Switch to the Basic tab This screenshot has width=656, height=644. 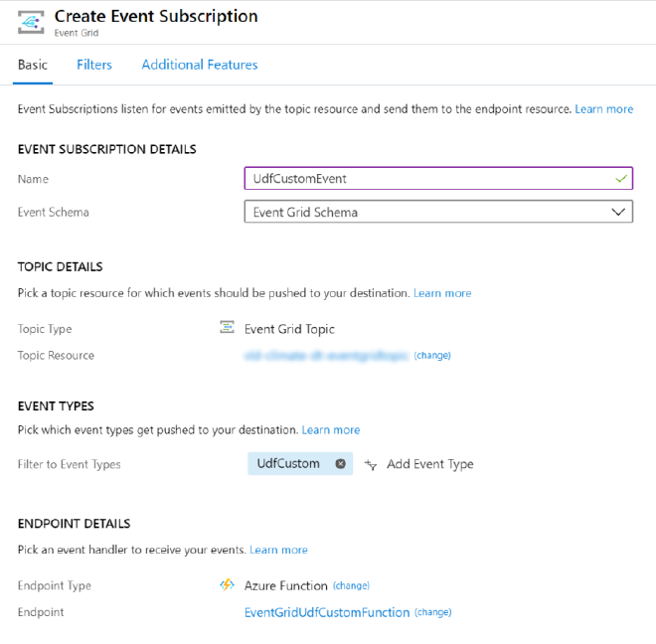click(33, 65)
